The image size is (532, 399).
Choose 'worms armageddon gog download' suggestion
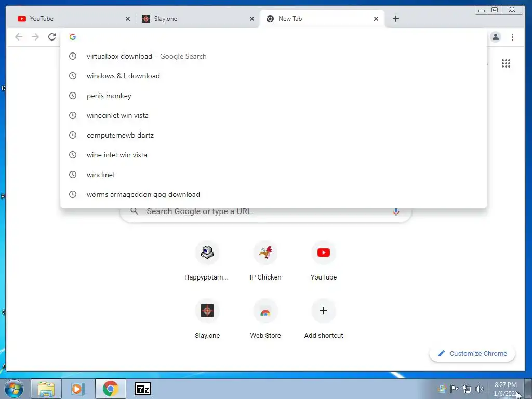click(273, 194)
